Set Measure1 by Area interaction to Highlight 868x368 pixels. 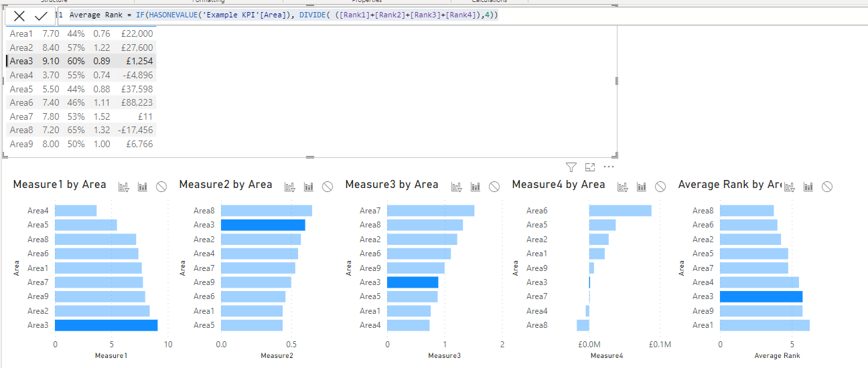[142, 187]
